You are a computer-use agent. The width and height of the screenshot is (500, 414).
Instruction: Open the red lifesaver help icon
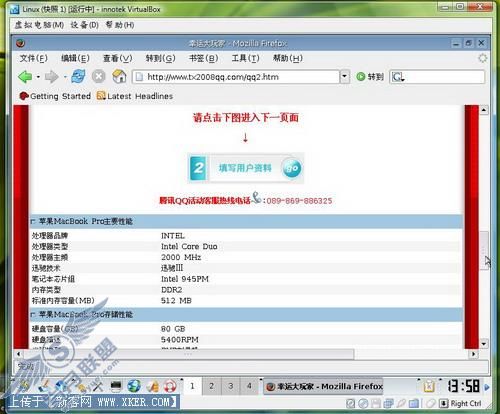coord(170,386)
